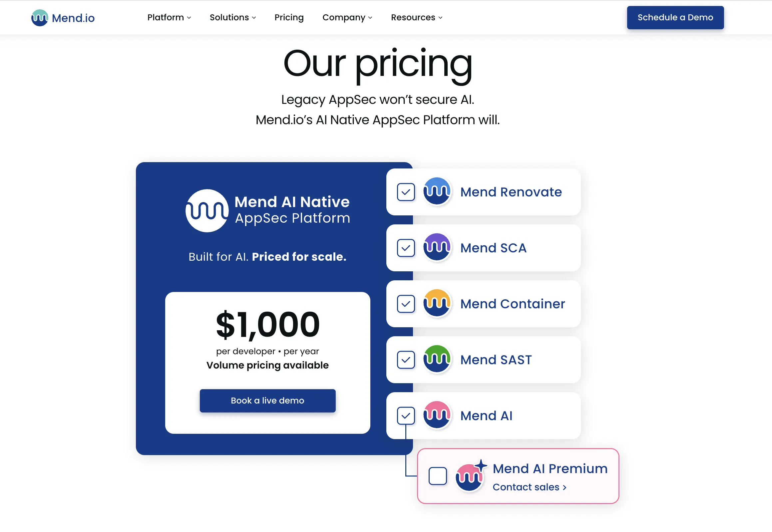772x532 pixels.
Task: Click the pink Mend AI icon
Action: tap(437, 415)
